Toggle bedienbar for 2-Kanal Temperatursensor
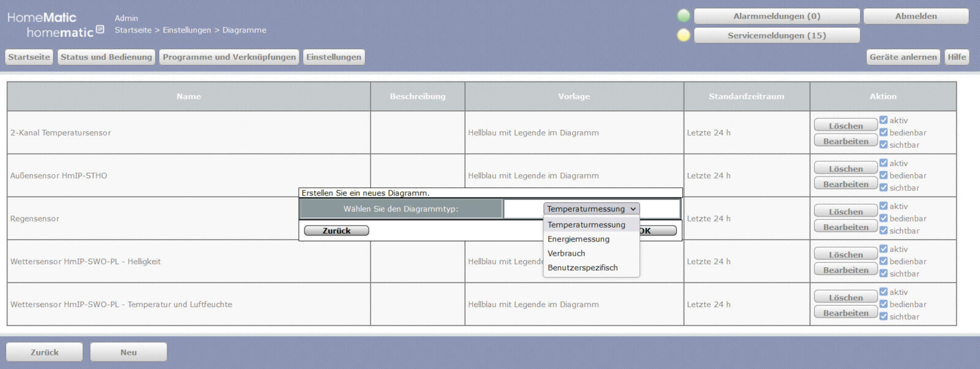Viewport: 980px width, 369px height. click(883, 132)
